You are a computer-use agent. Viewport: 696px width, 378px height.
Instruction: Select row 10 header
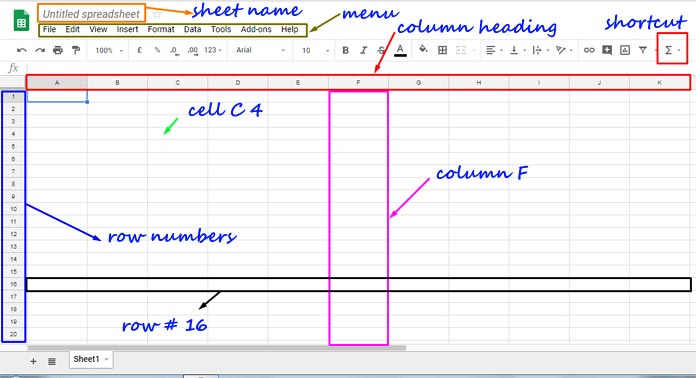pyautogui.click(x=13, y=209)
